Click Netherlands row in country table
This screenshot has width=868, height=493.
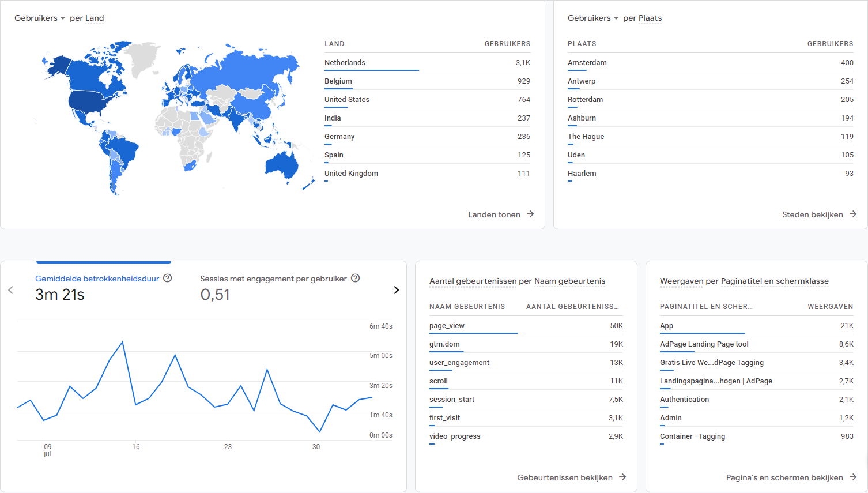(x=427, y=62)
